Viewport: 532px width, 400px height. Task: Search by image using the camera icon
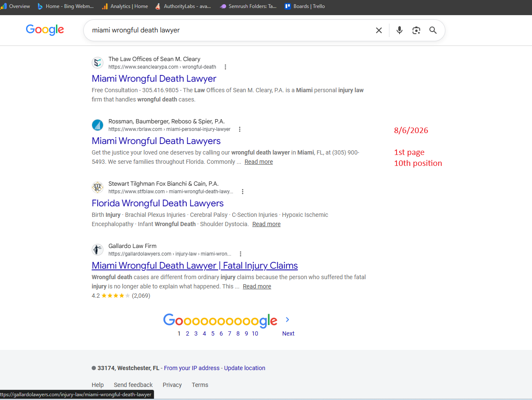[416, 30]
